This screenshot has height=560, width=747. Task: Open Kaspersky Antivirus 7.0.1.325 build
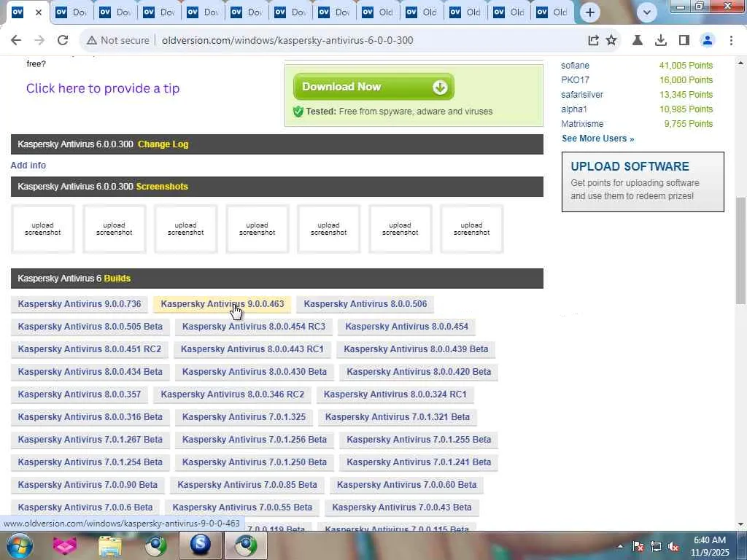coord(244,417)
